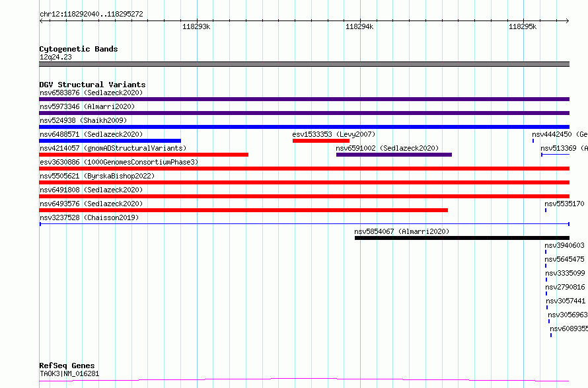Click the blue bar under nsv524938
Screen dimensions: 588x388
304,127
